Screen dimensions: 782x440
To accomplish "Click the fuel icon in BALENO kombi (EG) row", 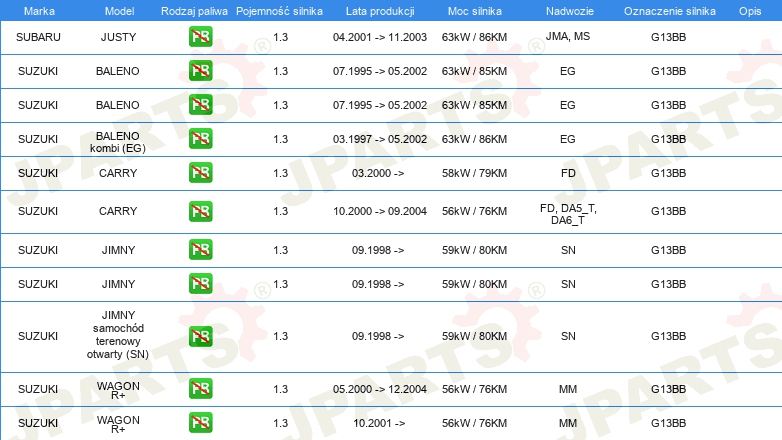I will pyautogui.click(x=200, y=138).
